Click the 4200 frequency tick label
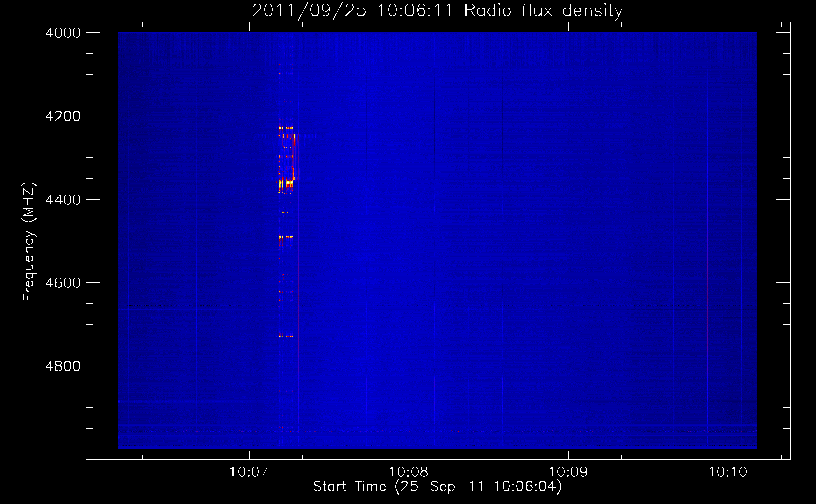Viewport: 816px width, 504px height. [63, 116]
